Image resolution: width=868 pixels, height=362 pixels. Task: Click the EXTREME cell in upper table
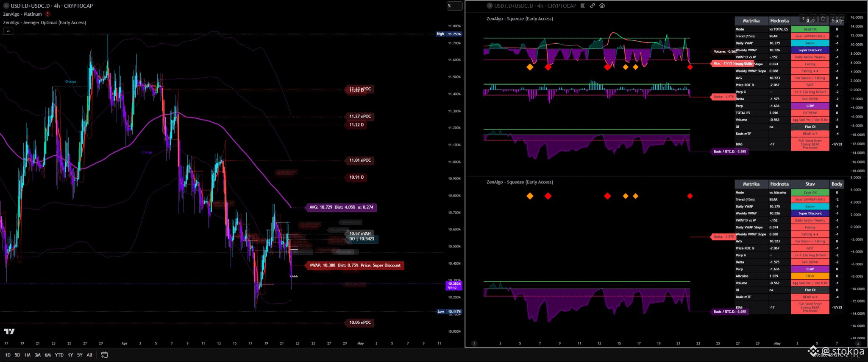click(x=810, y=113)
